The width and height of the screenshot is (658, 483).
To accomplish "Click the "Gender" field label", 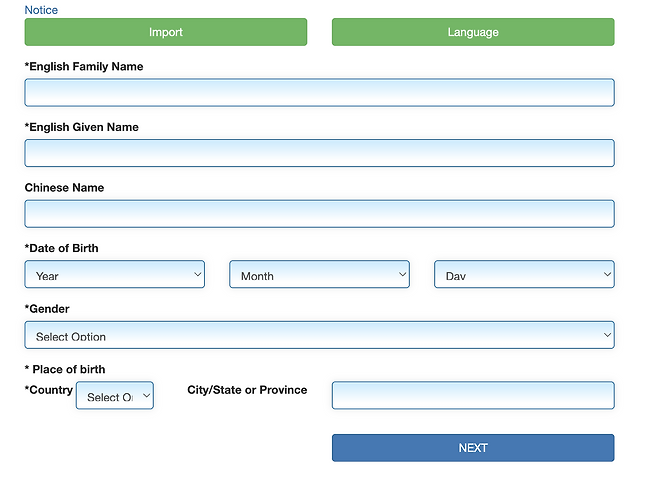I will pos(47,309).
